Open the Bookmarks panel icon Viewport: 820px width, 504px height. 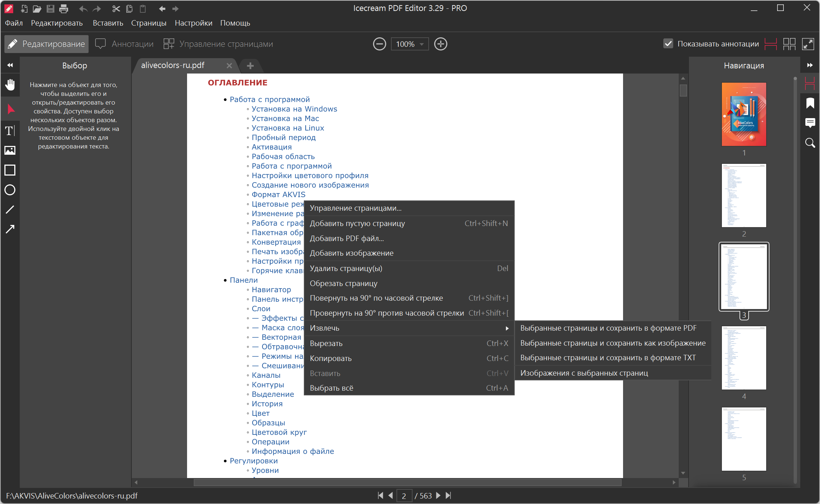[x=810, y=103]
